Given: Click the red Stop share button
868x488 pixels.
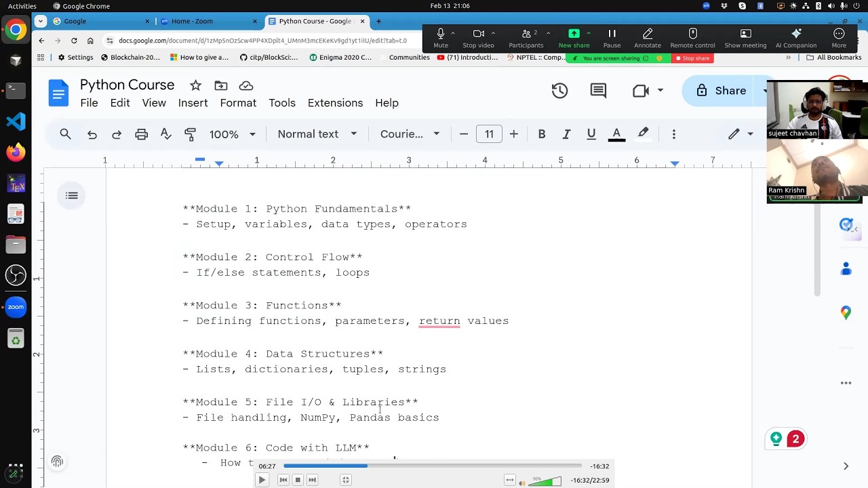Looking at the screenshot, I should [x=692, y=58].
